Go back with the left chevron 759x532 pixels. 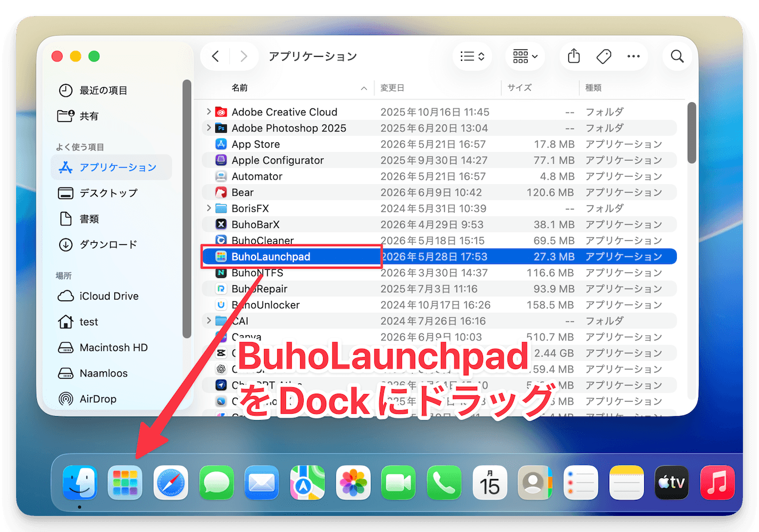pos(215,56)
